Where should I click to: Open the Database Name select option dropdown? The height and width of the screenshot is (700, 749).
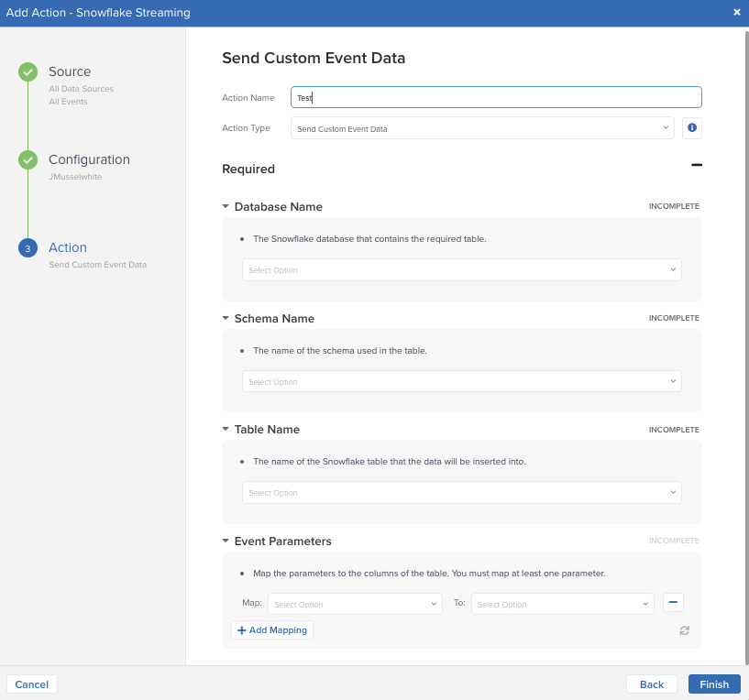(461, 270)
